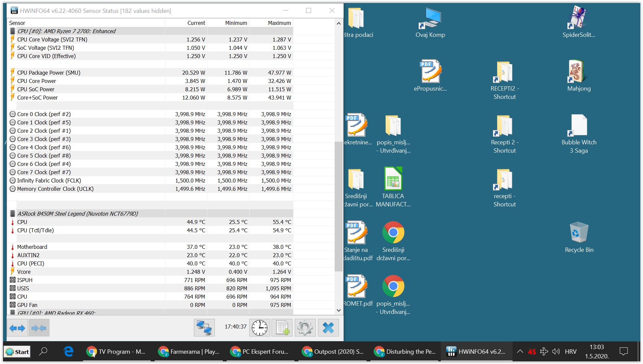Select the CPU Package Power (SMU) row
Viewport: 643px width, 364px height.
point(49,73)
